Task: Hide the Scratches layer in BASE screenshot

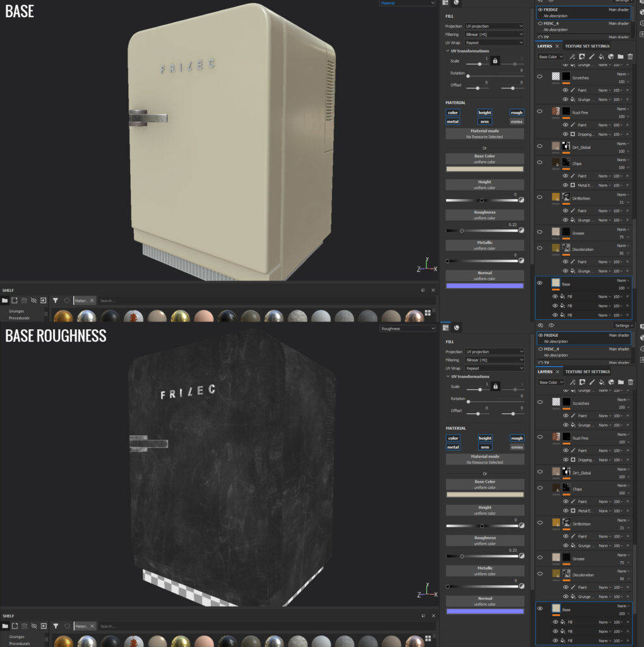Action: [540, 76]
